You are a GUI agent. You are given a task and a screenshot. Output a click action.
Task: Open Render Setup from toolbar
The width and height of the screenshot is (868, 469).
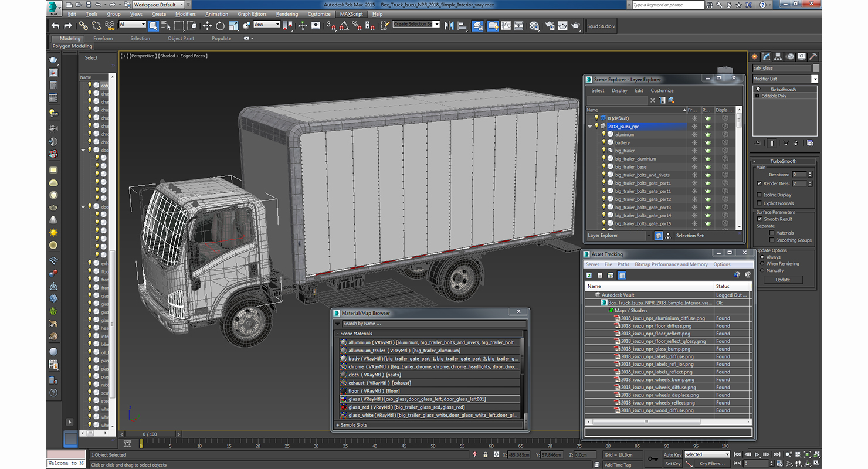[x=550, y=26]
